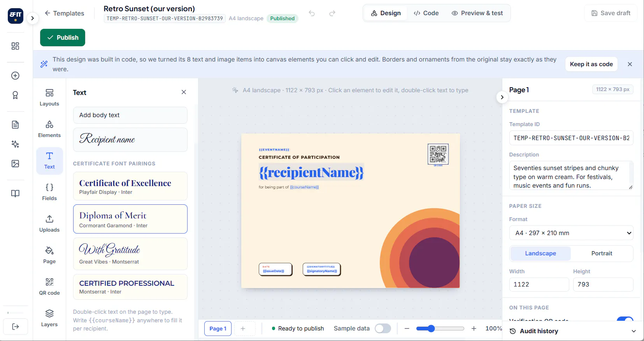Image resolution: width=644 pixels, height=341 pixels.
Task: Open the Fields panel
Action: coord(49,192)
